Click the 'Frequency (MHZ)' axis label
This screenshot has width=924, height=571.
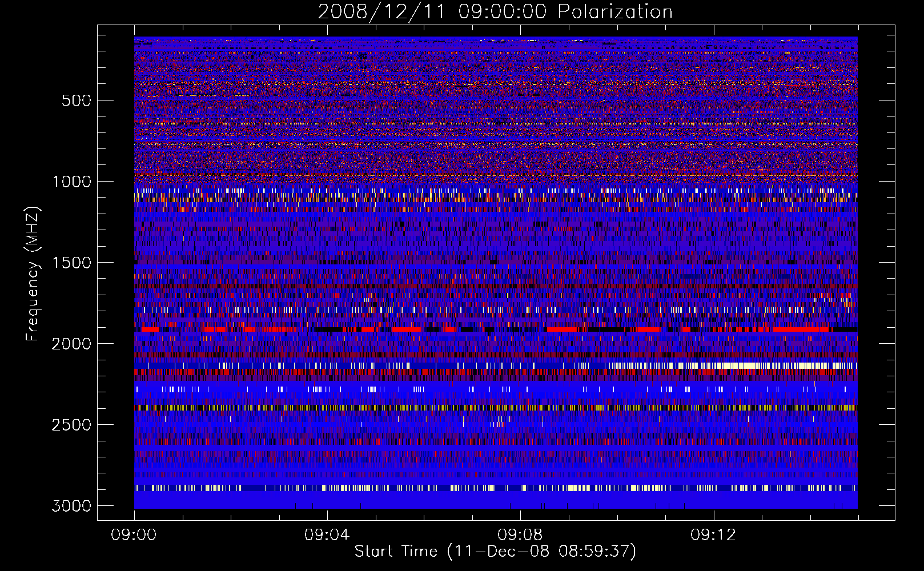(x=33, y=274)
